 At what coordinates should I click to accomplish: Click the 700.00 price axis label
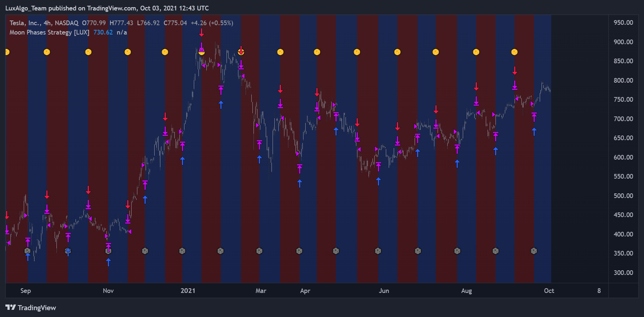click(623, 119)
